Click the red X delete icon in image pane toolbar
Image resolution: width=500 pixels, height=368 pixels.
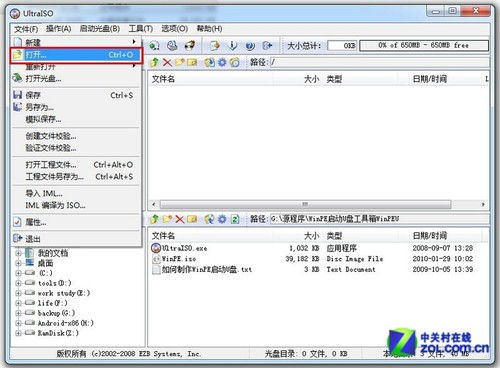pyautogui.click(x=167, y=62)
